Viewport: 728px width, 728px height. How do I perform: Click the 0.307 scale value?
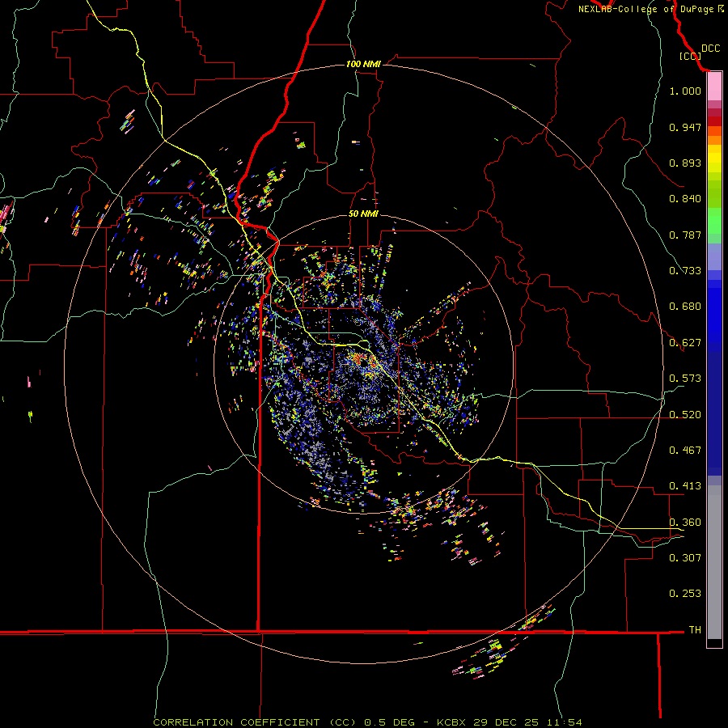(x=685, y=558)
